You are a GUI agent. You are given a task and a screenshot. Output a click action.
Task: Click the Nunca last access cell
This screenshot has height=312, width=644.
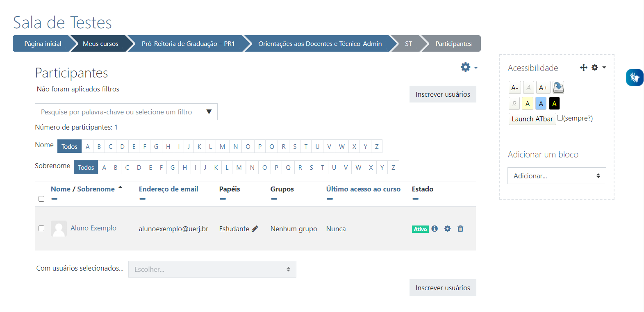336,229
